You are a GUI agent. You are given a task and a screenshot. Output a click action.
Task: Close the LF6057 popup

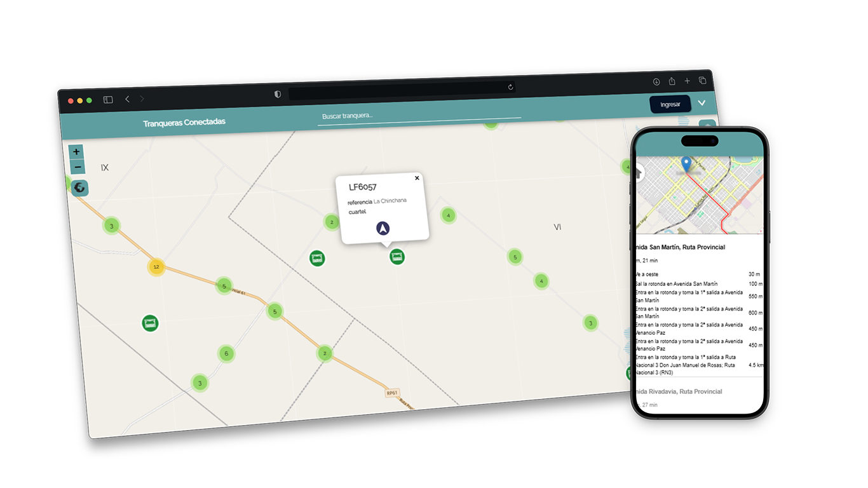[x=417, y=178]
